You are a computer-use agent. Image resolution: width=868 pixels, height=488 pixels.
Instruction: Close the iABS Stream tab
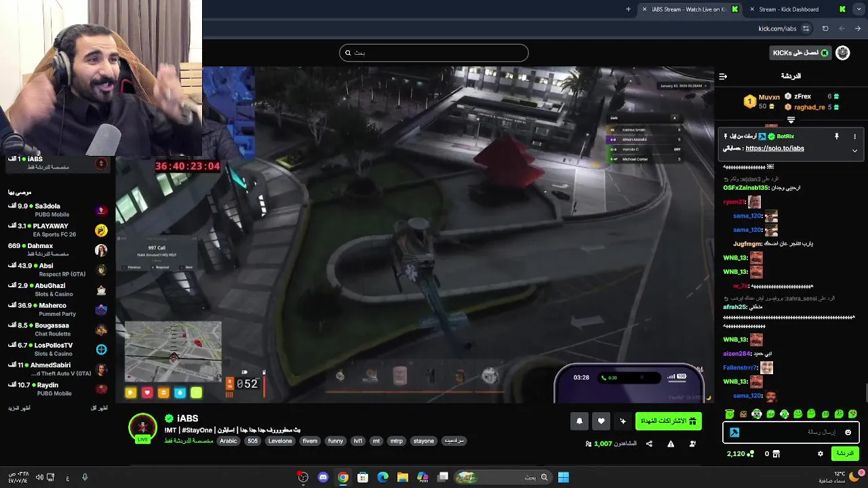click(644, 9)
